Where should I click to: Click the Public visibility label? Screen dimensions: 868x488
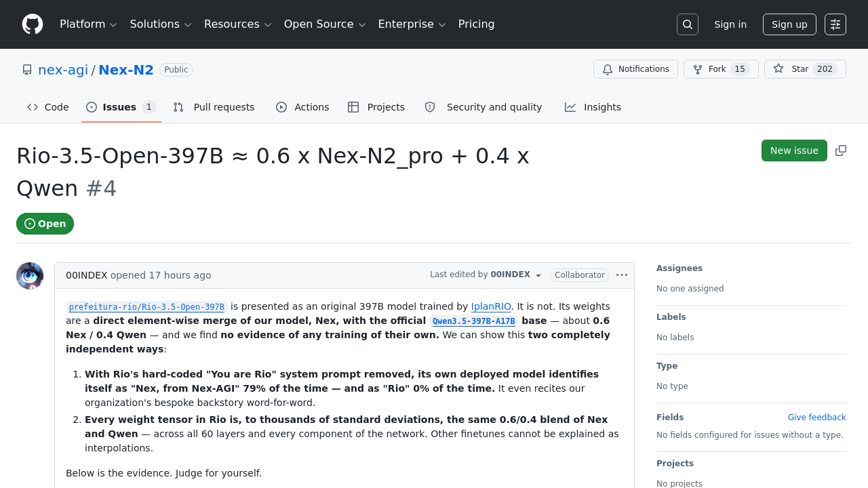coord(176,70)
